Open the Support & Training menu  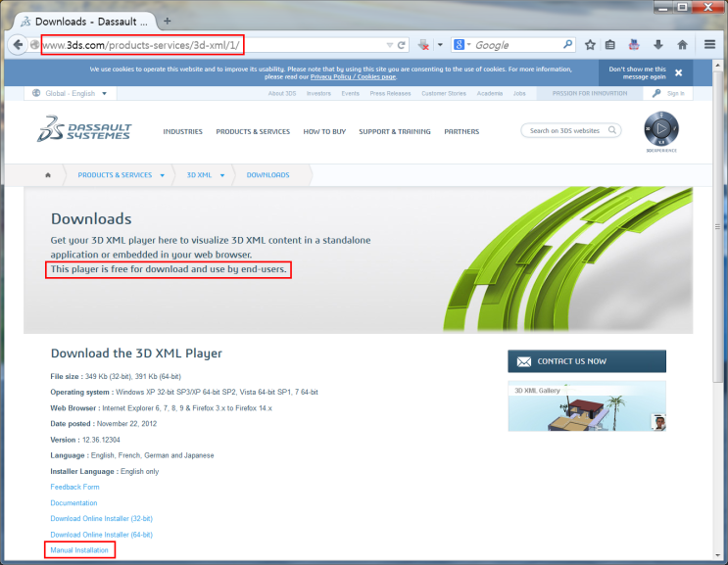395,132
